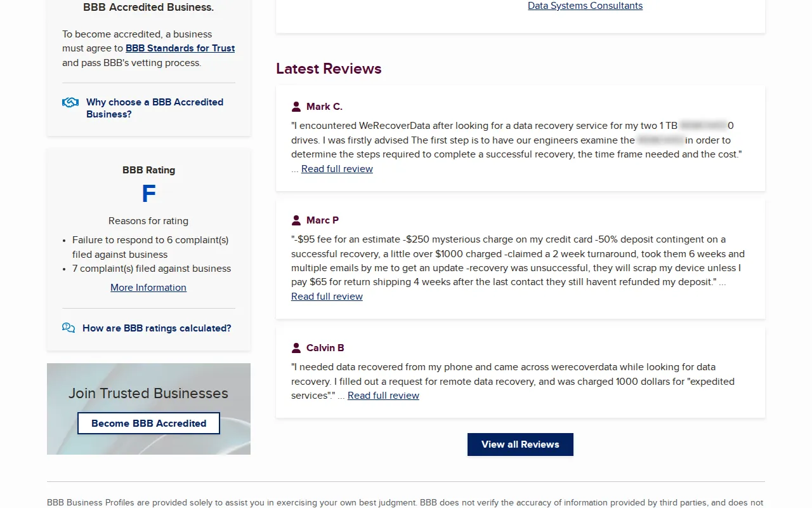Click the user icon next to Marc P
The image size is (812, 508).
pos(296,220)
